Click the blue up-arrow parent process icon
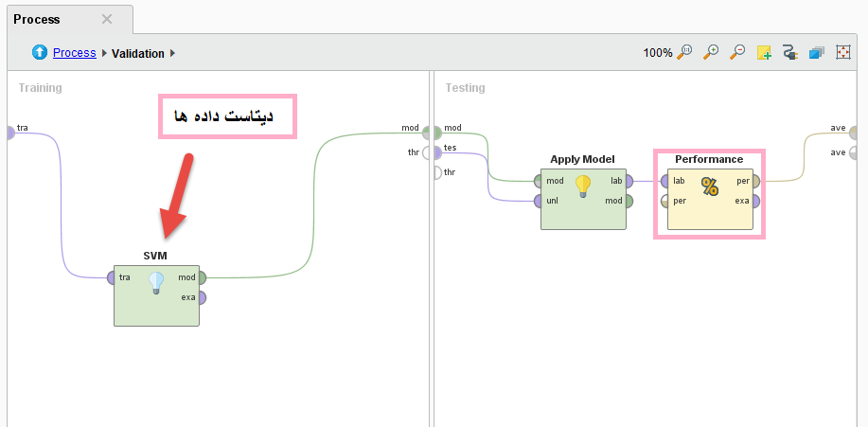 (x=40, y=53)
